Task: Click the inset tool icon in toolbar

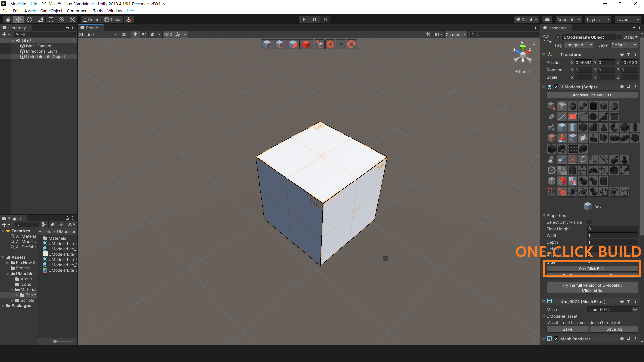Action: pos(583,138)
